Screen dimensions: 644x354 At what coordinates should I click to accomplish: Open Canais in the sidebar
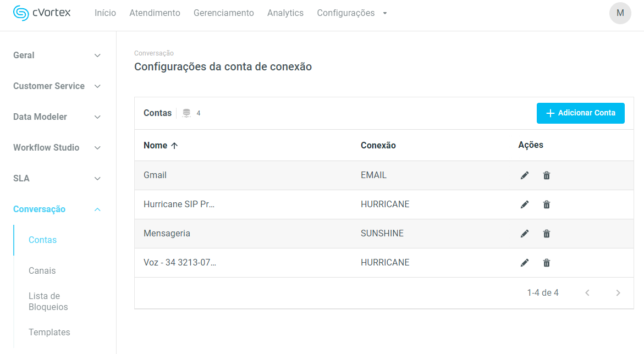coord(42,271)
